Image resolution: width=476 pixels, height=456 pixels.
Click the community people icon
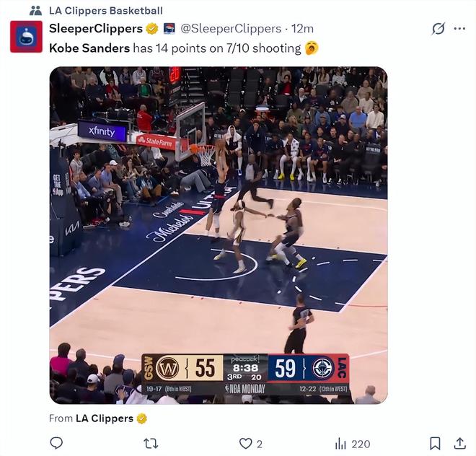click(x=35, y=11)
